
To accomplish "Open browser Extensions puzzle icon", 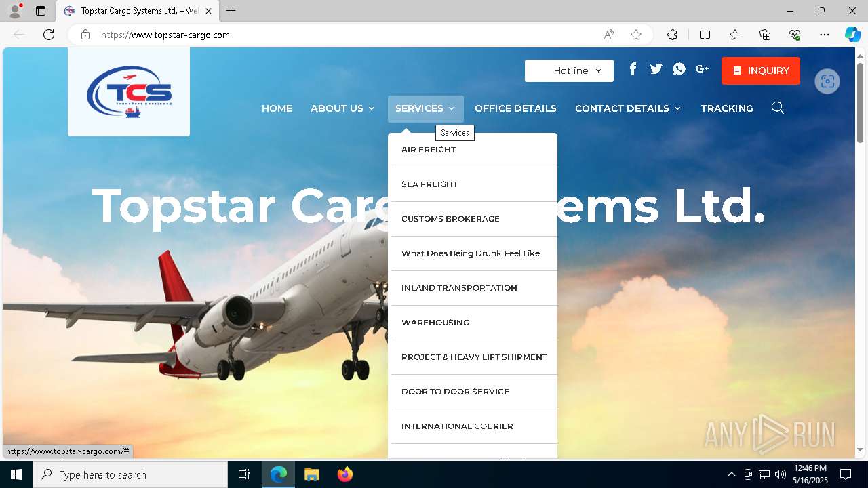I will pos(672,35).
